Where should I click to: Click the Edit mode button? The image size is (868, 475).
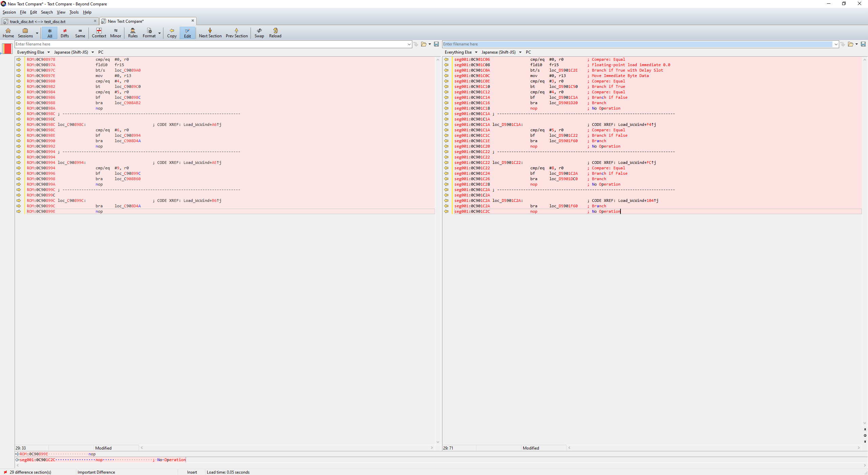pyautogui.click(x=187, y=33)
